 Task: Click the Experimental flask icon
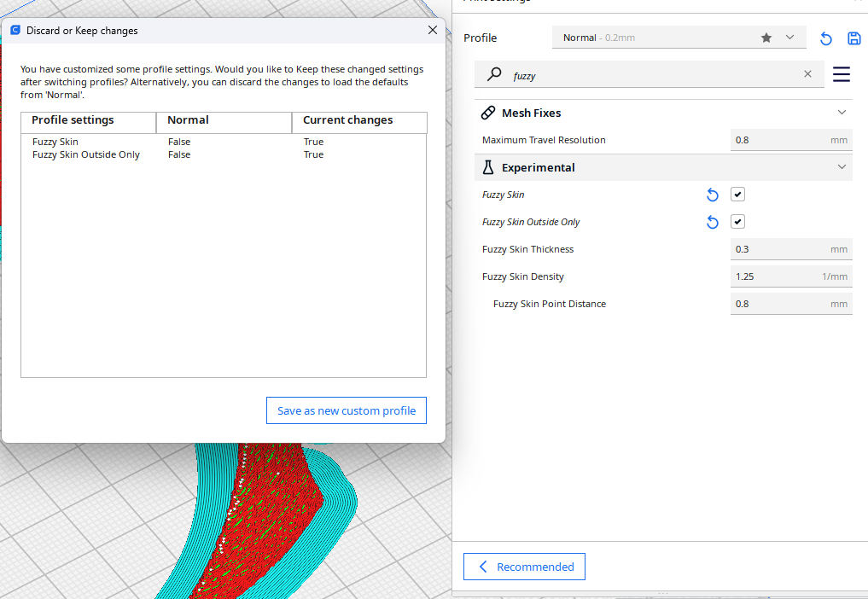click(488, 166)
